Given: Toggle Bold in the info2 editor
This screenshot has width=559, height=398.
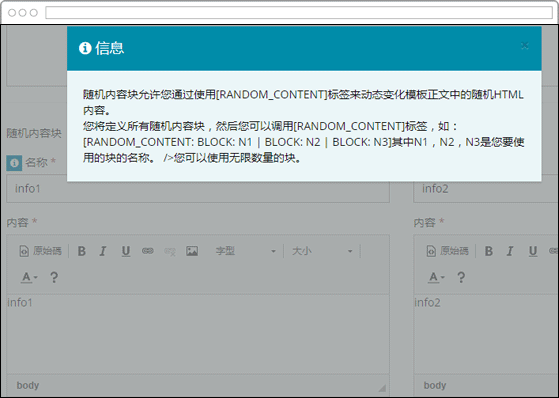Looking at the screenshot, I should click(x=489, y=251).
